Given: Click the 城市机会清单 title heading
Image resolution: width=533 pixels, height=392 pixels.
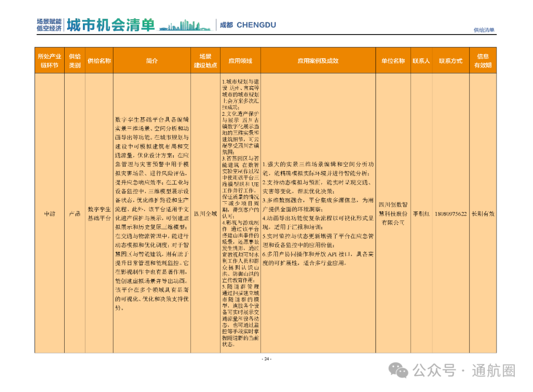Looking at the screenshot, I should click(111, 25).
